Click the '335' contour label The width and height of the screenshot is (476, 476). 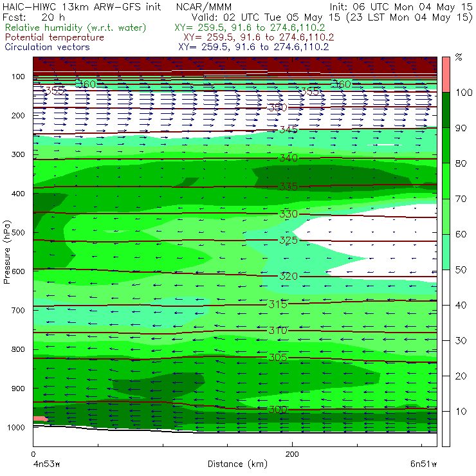pos(288,187)
